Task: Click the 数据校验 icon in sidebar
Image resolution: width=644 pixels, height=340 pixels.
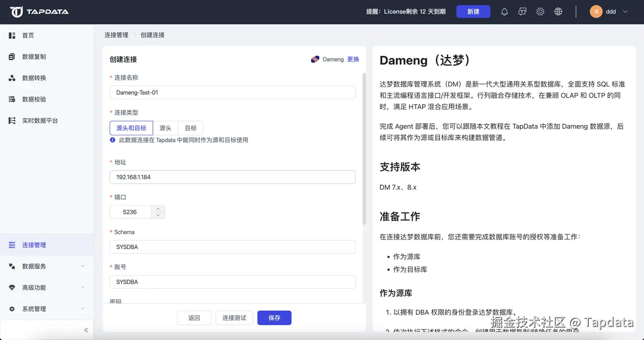Action: [12, 100]
